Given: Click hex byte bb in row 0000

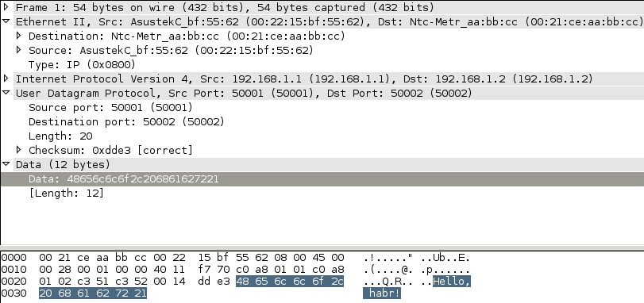Looking at the screenshot, I should click(x=122, y=258).
